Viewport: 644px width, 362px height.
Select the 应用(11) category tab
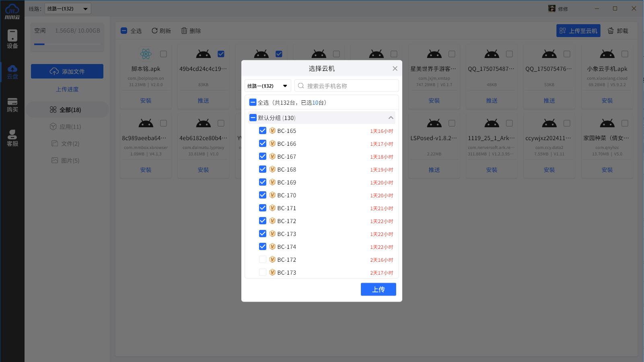66,127
